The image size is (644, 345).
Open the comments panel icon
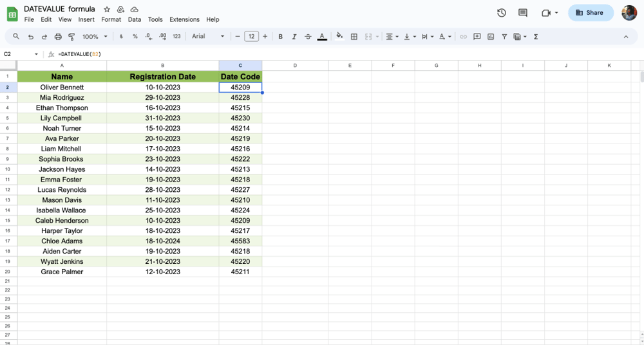click(x=523, y=13)
